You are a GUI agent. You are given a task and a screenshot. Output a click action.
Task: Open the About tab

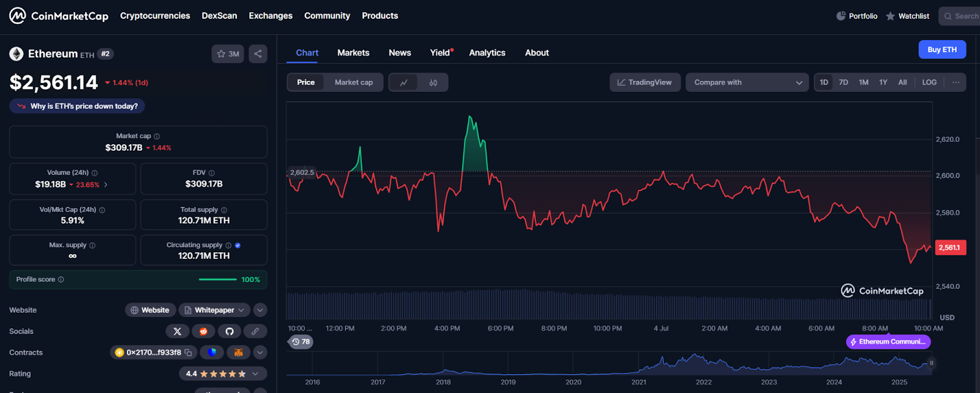[537, 53]
